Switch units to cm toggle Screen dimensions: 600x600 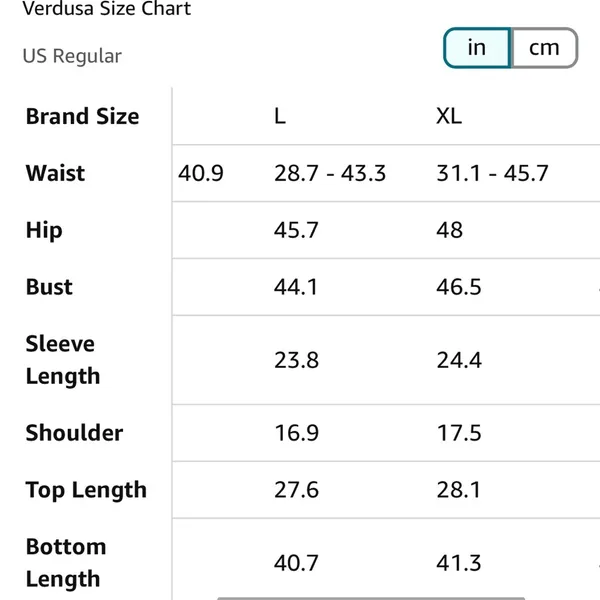(544, 48)
